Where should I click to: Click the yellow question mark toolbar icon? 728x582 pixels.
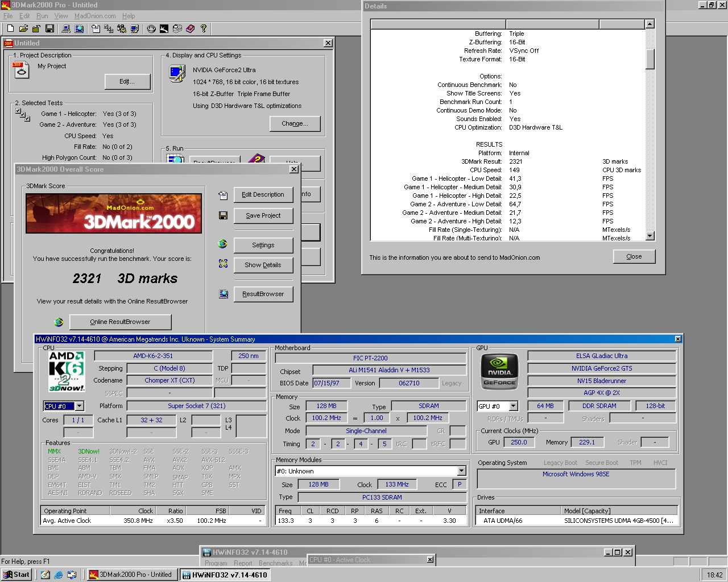203,28
